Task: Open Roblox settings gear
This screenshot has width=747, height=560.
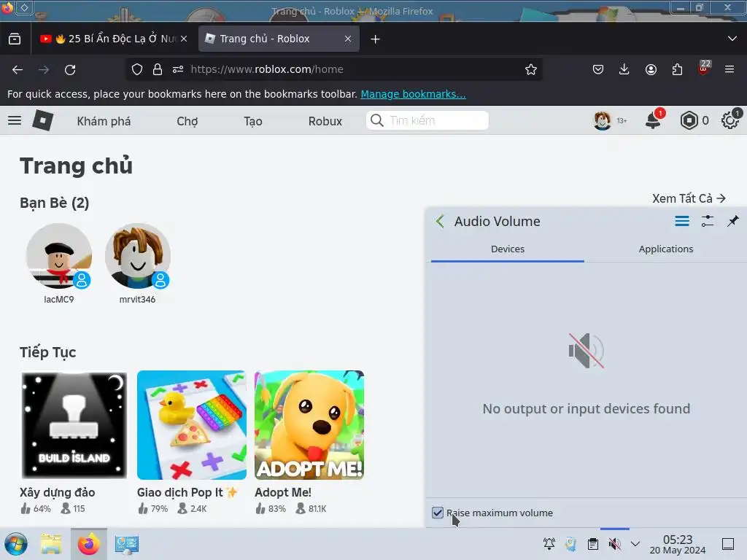Action: 729,120
